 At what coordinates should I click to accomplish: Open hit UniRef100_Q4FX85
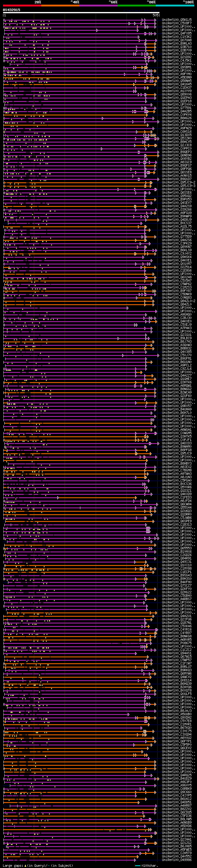coord(177,33)
